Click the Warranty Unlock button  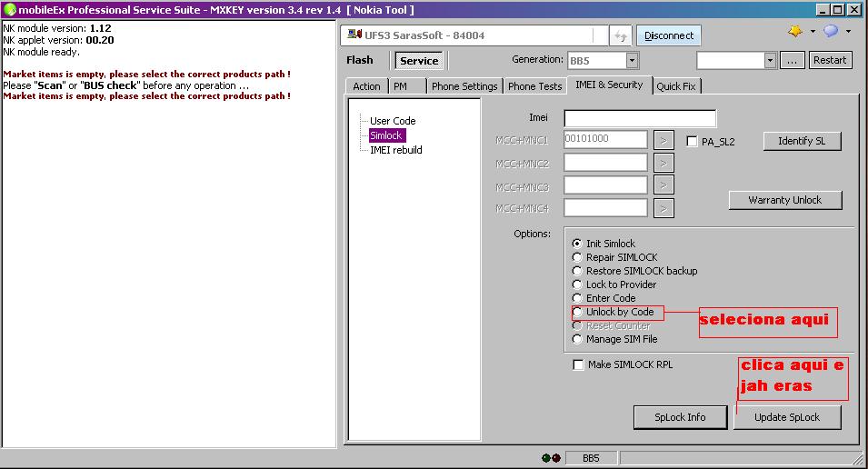tap(785, 200)
